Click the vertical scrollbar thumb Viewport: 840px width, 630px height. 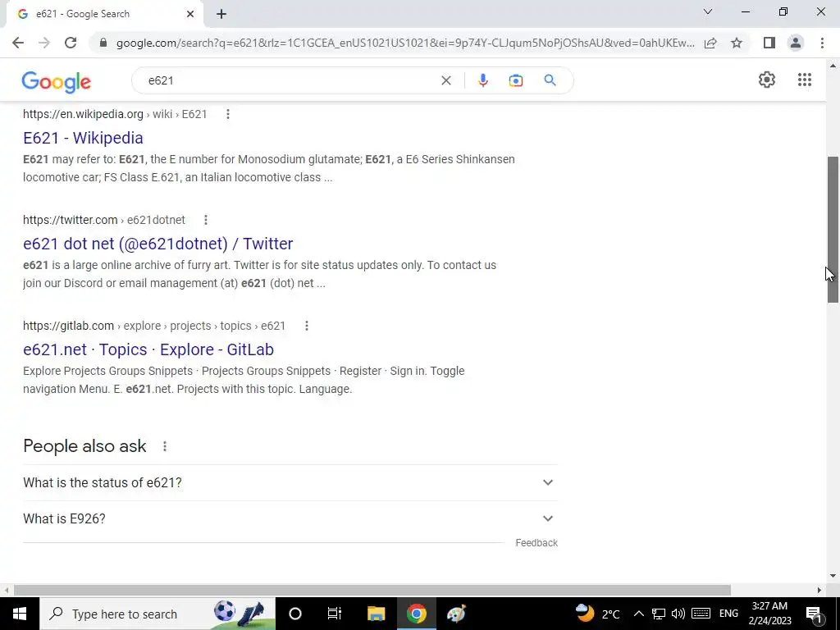pyautogui.click(x=833, y=230)
